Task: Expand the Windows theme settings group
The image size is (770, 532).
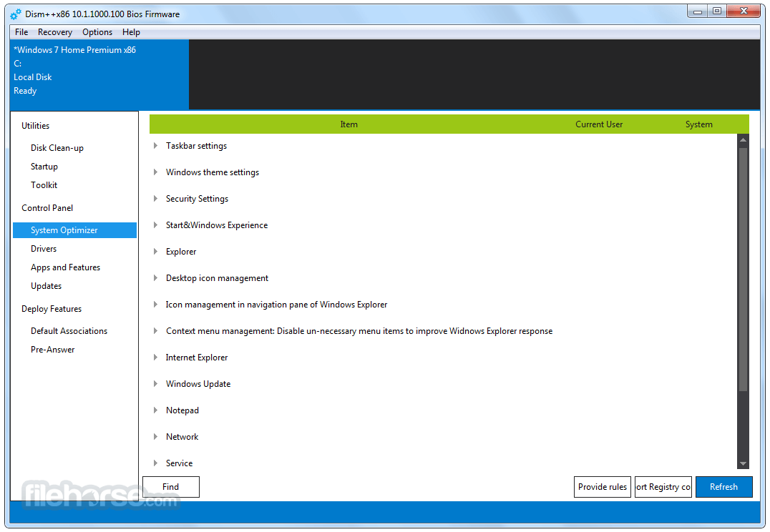Action: pyautogui.click(x=155, y=172)
